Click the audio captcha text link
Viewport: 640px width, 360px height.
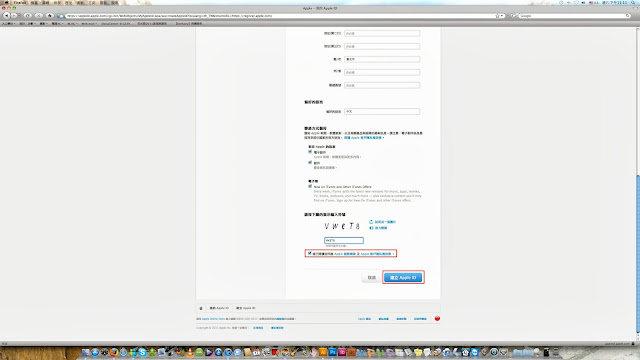click(381, 228)
